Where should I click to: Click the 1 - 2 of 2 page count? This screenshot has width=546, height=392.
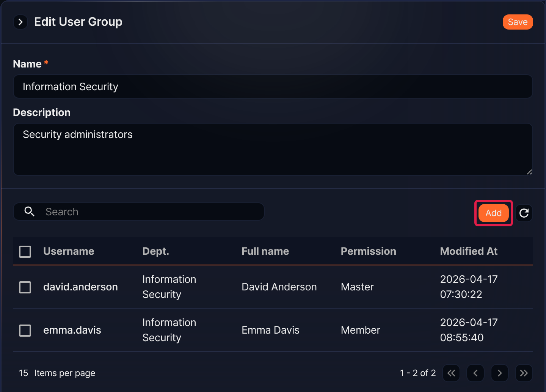[x=418, y=373]
